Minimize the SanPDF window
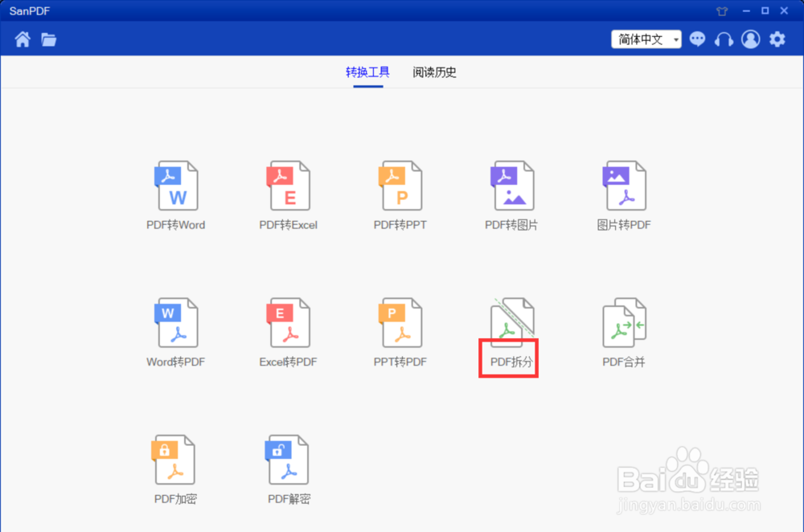The height and width of the screenshot is (532, 804). click(746, 10)
